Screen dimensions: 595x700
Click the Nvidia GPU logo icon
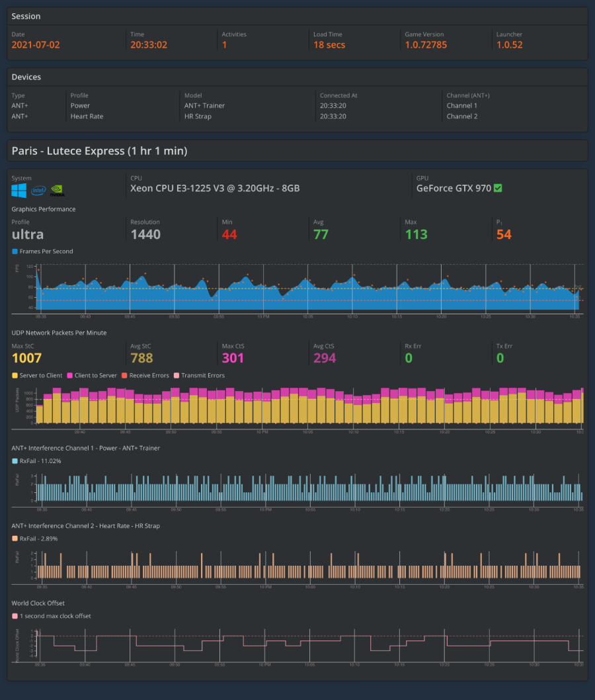point(58,191)
